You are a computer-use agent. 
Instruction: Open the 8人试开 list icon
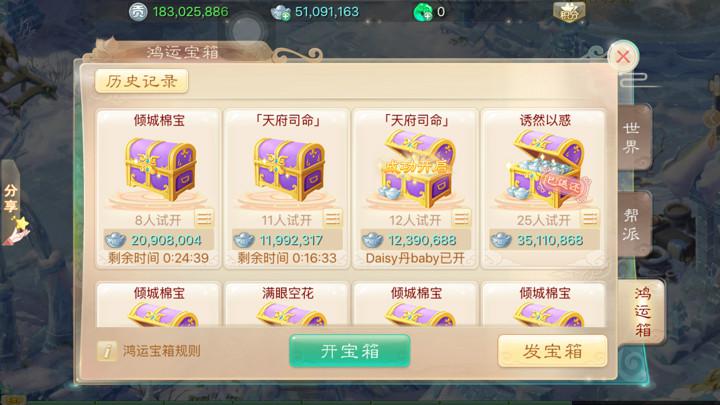pos(203,219)
